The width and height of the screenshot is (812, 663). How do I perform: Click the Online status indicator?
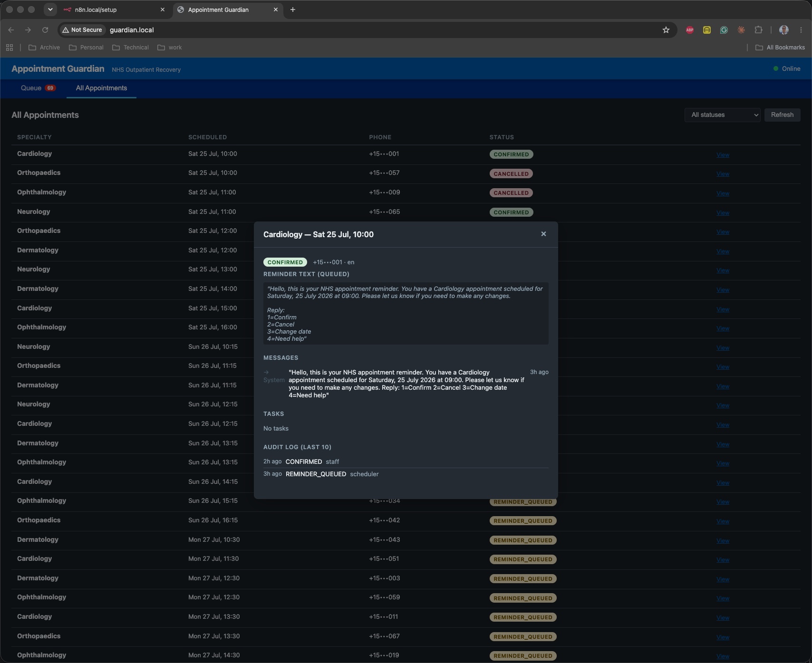click(787, 68)
